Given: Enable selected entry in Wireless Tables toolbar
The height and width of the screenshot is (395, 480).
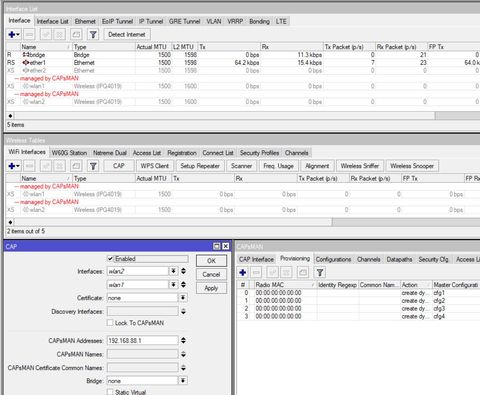Looking at the screenshot, I should click(46, 166).
